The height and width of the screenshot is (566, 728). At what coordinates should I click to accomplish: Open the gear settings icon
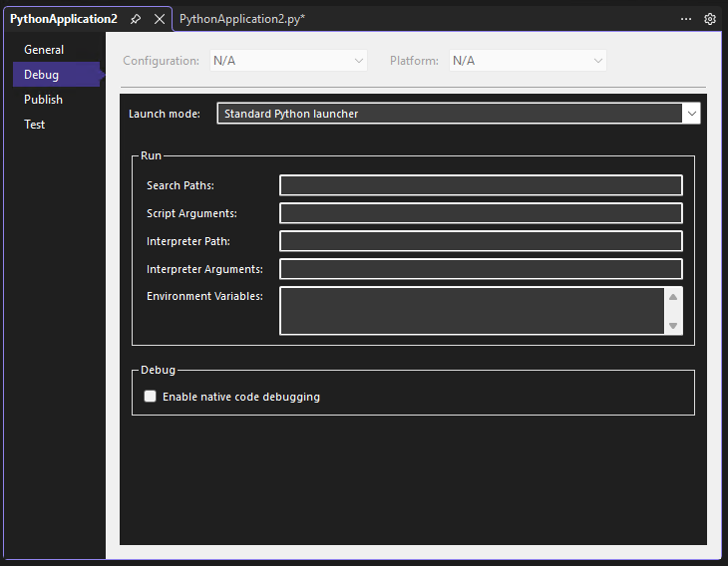[710, 19]
